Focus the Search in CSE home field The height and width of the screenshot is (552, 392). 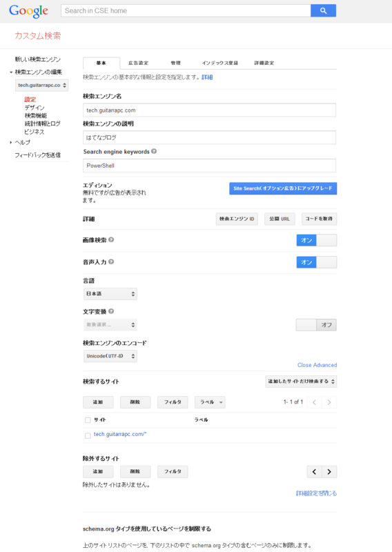coord(186,10)
